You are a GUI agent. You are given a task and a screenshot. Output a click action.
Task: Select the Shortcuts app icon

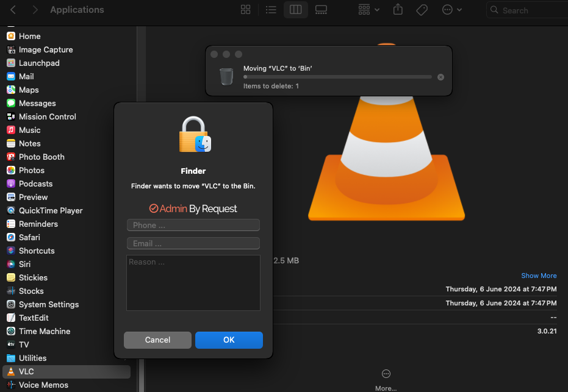11,251
